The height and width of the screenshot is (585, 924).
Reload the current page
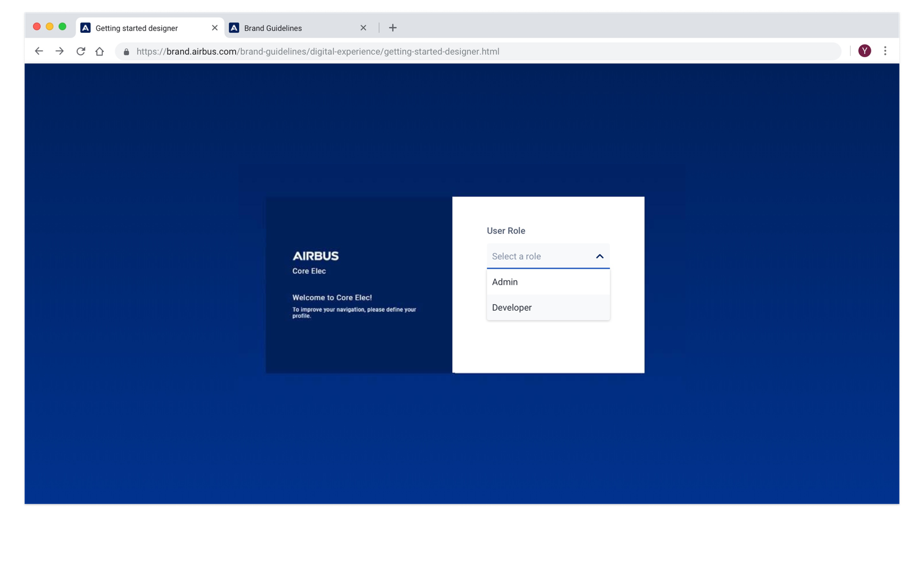point(81,51)
